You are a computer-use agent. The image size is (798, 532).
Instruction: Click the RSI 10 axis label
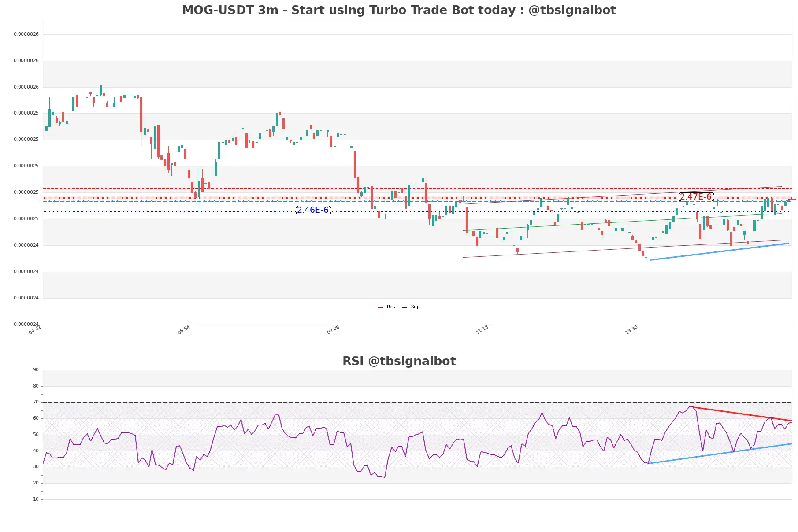36,499
